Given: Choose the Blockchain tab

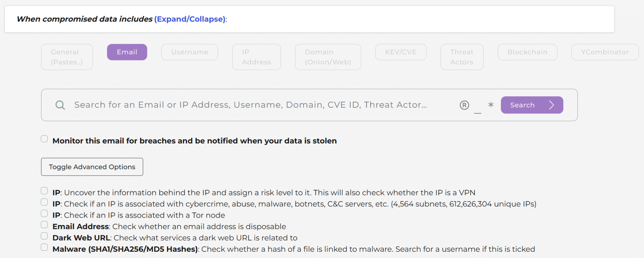Looking at the screenshot, I should pyautogui.click(x=527, y=52).
